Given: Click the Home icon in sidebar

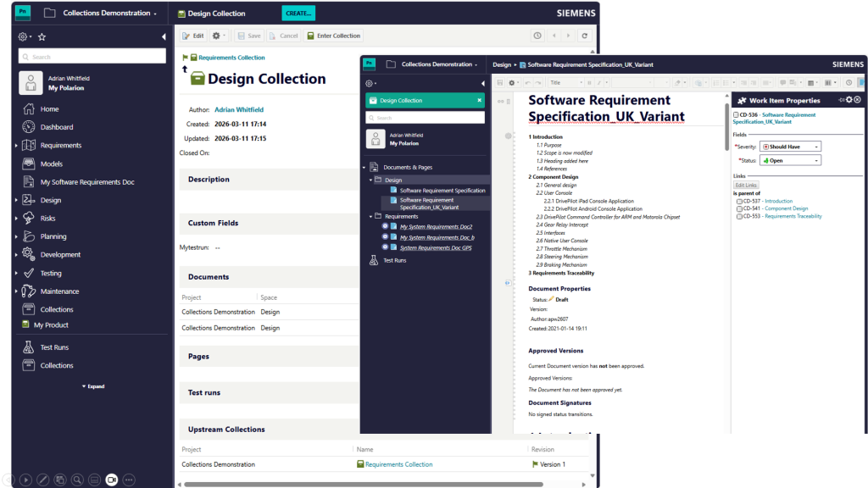Looking at the screenshot, I should click(29, 109).
